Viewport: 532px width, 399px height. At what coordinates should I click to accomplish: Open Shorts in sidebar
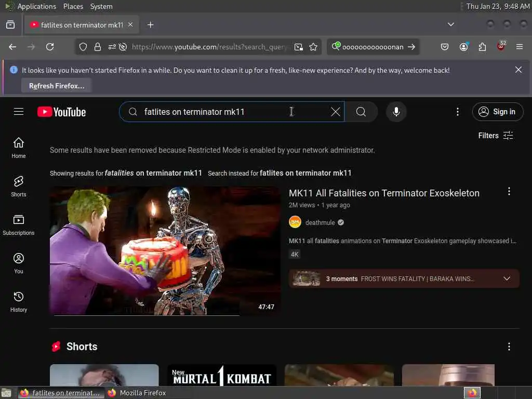[19, 187]
